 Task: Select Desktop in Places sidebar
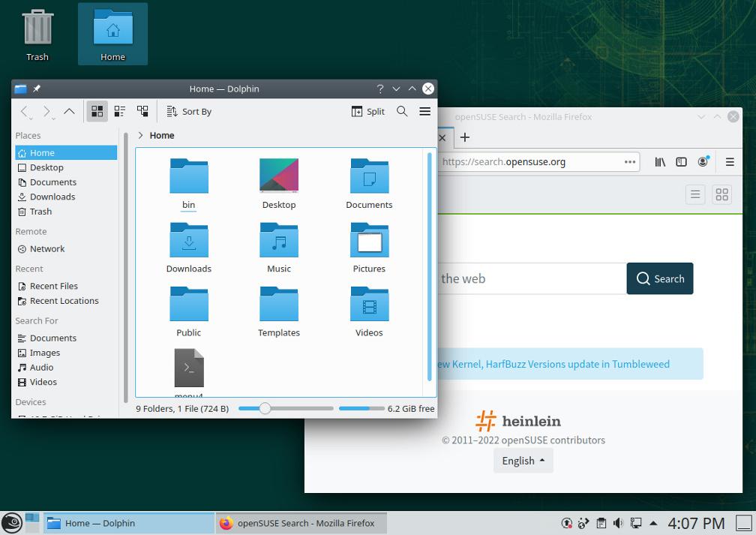click(x=66, y=167)
